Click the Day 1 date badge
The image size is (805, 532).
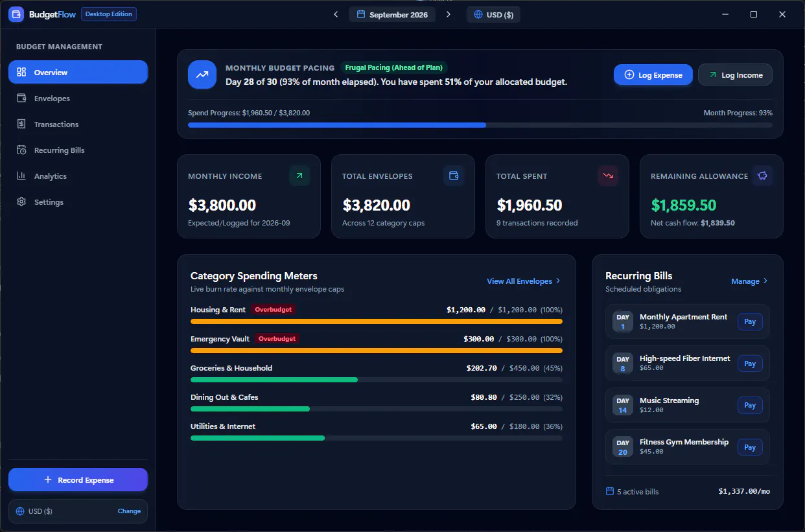pyautogui.click(x=623, y=321)
